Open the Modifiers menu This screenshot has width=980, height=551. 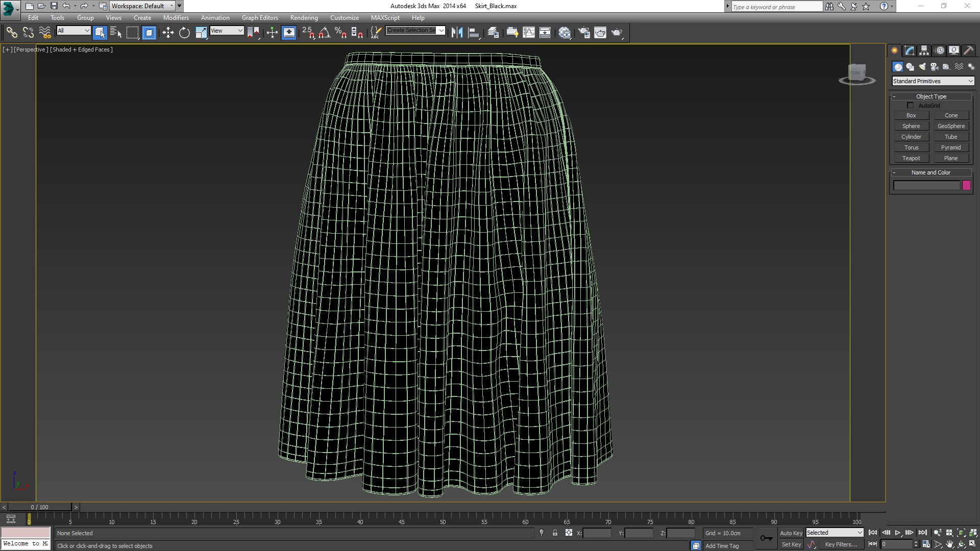[x=176, y=17]
